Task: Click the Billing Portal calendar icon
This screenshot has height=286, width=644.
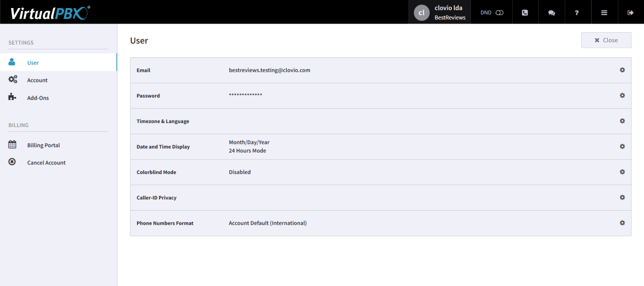Action: point(13,145)
